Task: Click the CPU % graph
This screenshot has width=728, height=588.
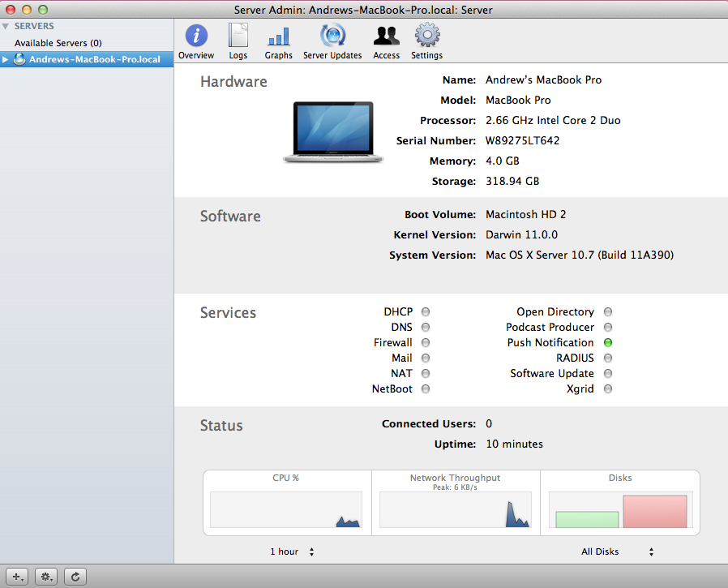Action: point(286,509)
